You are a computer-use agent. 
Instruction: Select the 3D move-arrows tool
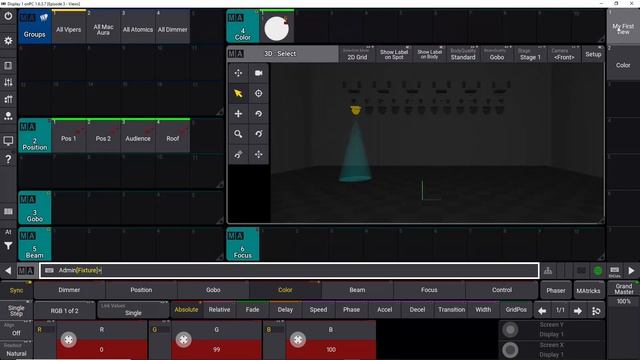[x=238, y=73]
